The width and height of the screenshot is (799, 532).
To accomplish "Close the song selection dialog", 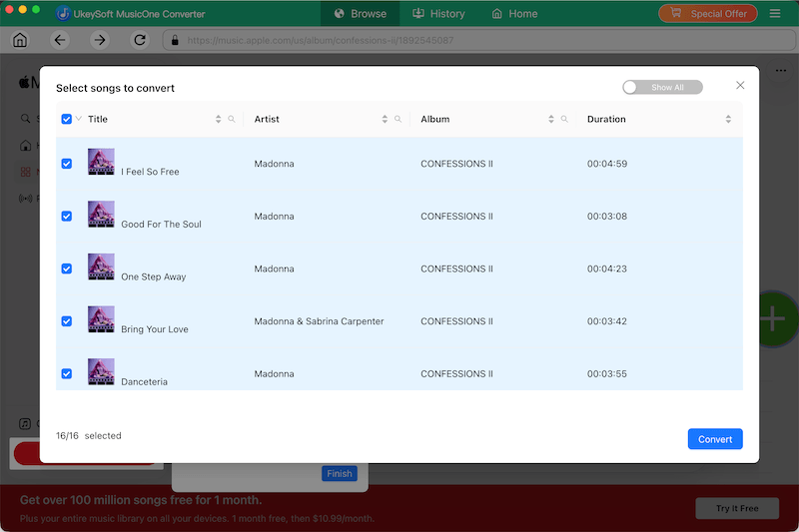I will [740, 86].
